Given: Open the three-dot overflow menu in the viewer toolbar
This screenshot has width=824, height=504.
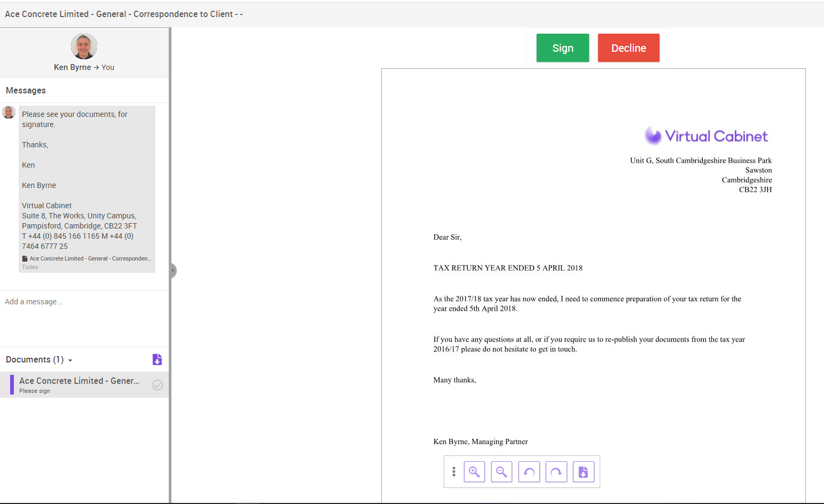Looking at the screenshot, I should (453, 471).
